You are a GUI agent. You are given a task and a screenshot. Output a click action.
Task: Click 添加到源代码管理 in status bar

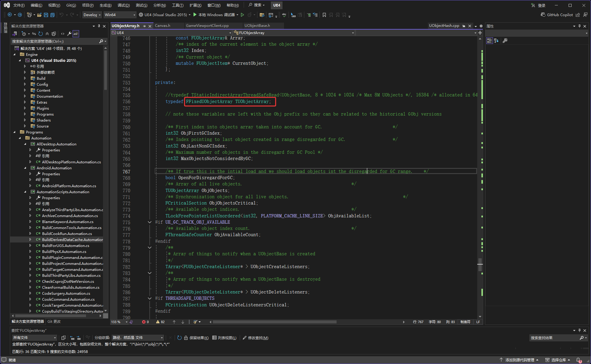click(520, 360)
